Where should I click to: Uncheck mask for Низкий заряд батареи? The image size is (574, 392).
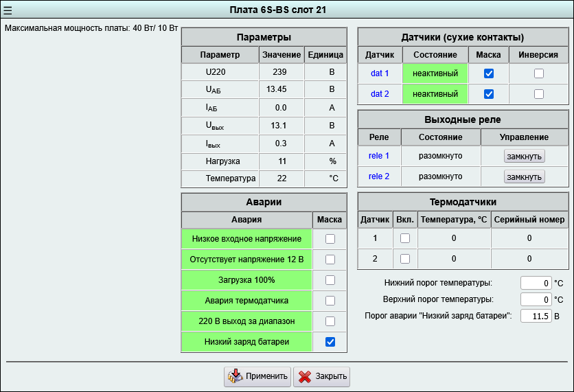point(330,342)
